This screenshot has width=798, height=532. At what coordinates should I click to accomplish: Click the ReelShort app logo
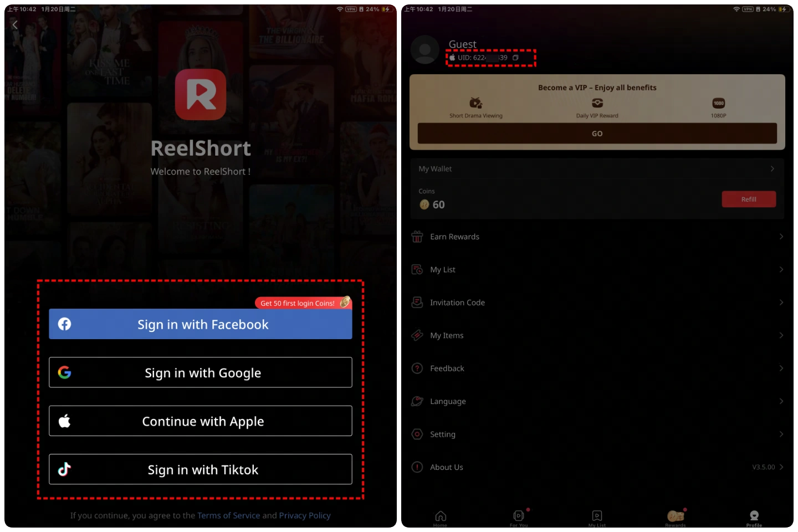201,95
